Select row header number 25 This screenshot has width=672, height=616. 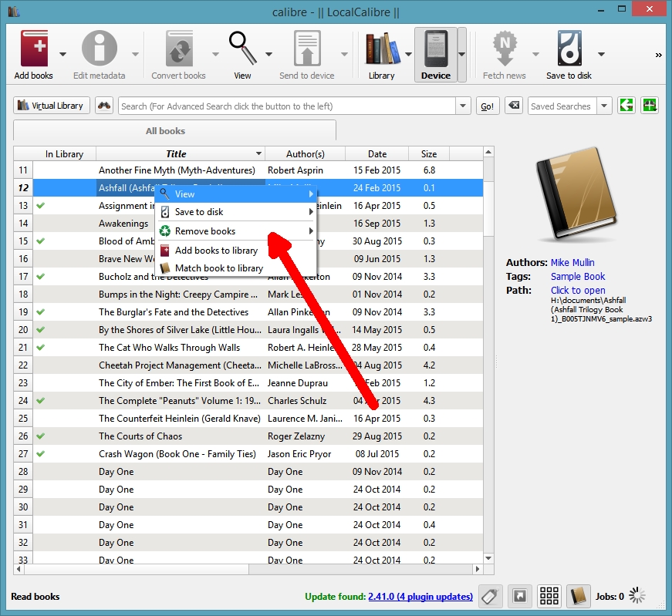pos(23,419)
